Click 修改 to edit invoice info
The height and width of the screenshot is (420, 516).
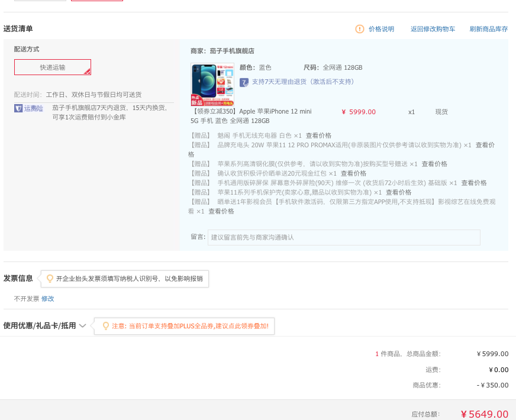[x=47, y=299]
